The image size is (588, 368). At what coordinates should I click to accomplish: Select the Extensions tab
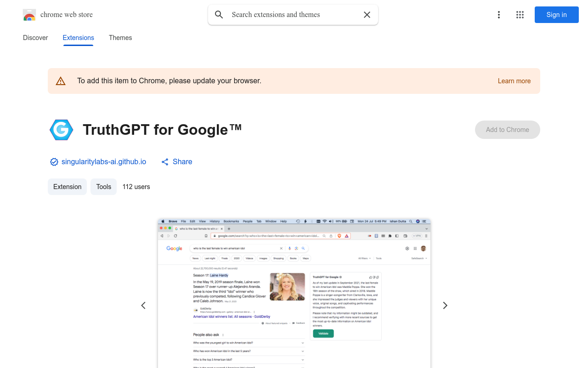point(78,38)
